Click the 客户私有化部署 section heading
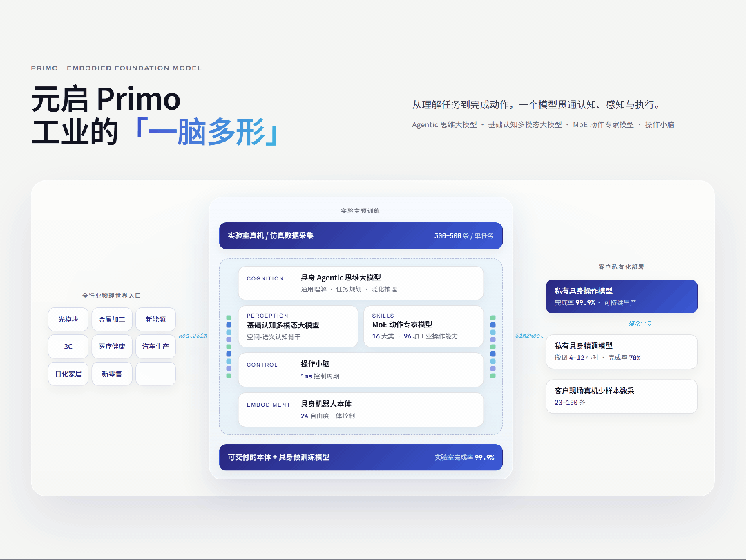This screenshot has width=746, height=560. pos(622,267)
